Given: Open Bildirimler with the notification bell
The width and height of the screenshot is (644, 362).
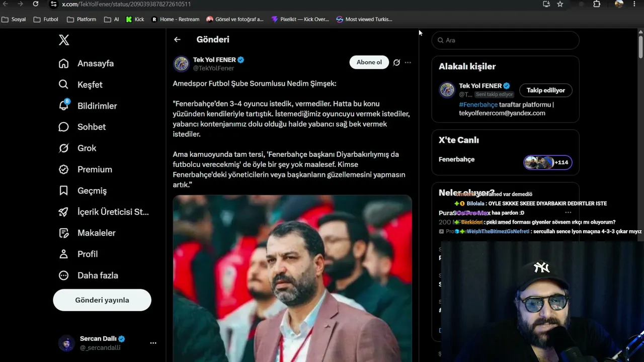Looking at the screenshot, I should point(88,106).
